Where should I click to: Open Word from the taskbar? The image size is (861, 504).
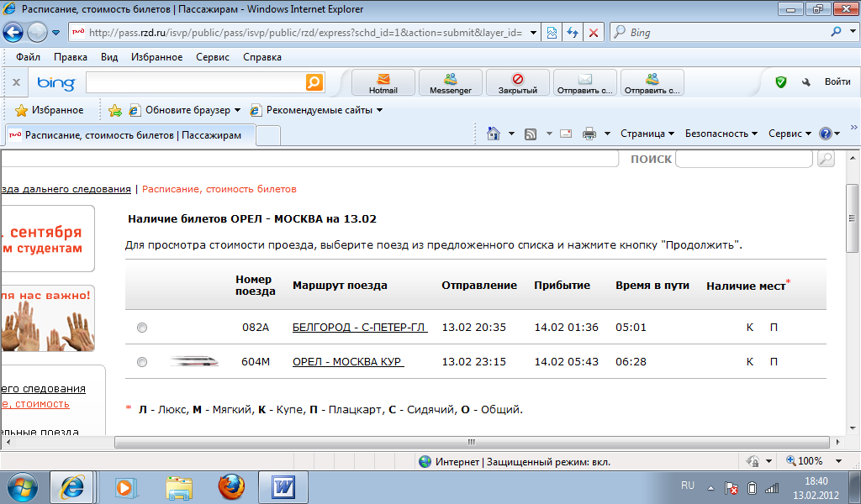283,487
